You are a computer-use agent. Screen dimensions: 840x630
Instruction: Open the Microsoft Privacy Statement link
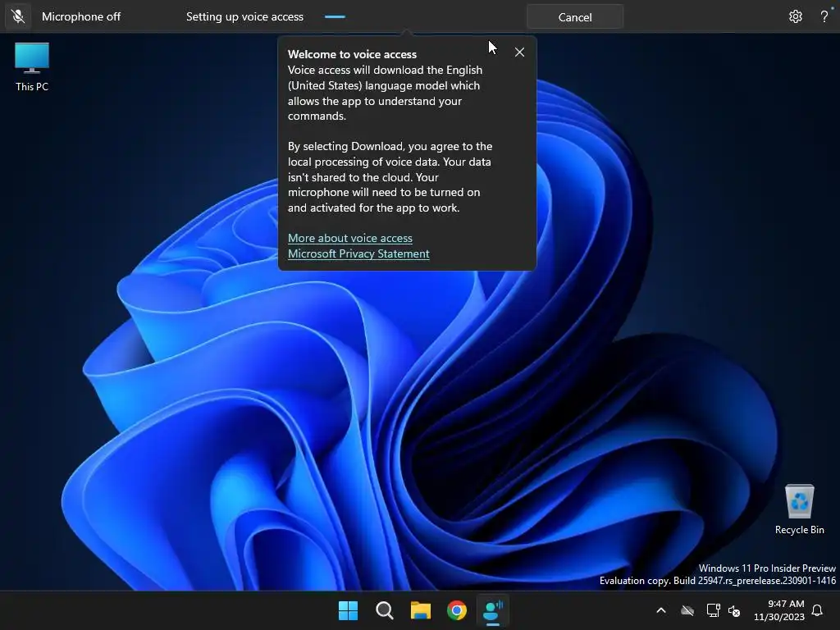click(x=358, y=253)
